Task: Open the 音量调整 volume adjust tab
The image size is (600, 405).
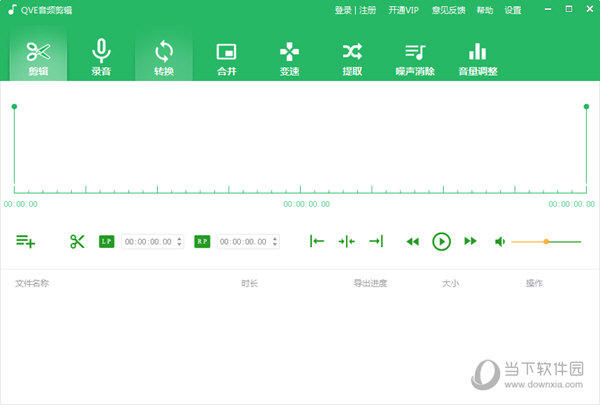Action: tap(478, 57)
